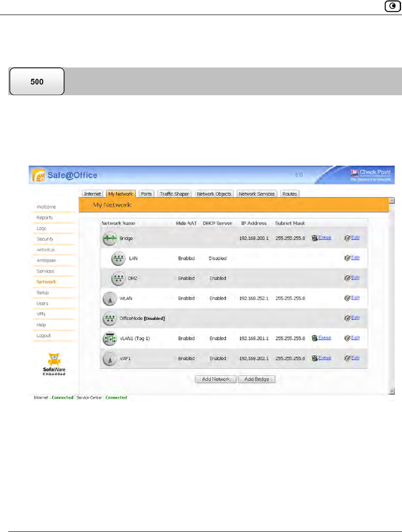The image size is (402, 532).
Task: Click the LAN network icon
Action: click(118, 258)
